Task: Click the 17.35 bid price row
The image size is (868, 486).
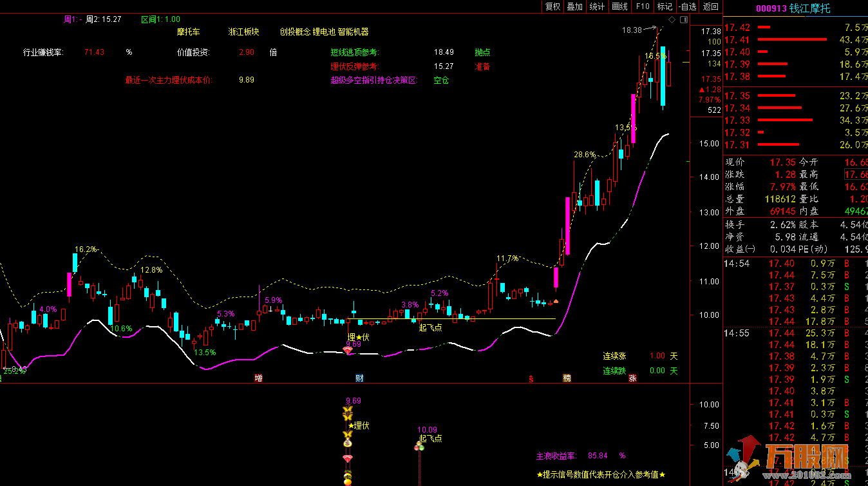Action: 796,96
